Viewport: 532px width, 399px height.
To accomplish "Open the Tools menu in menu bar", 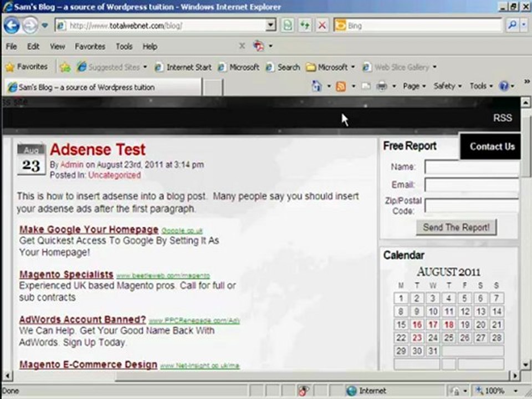I will coord(124,47).
